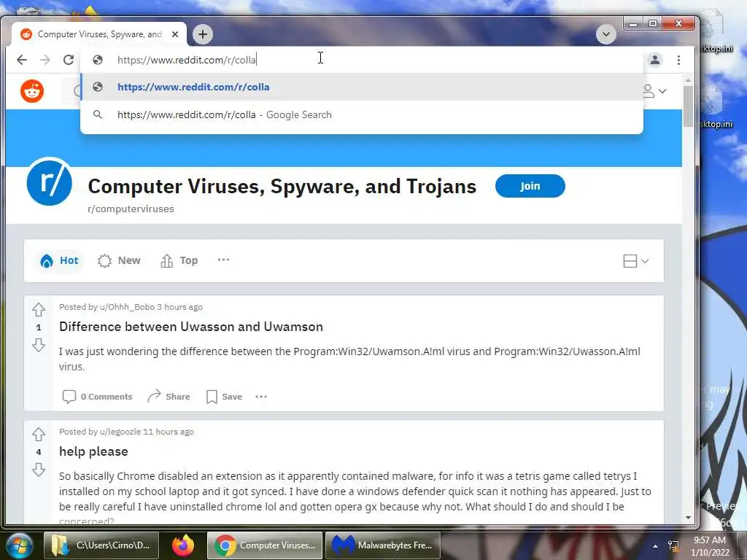Expand the Reddit user account dropdown
Image resolution: width=747 pixels, height=560 pixels.
click(x=655, y=91)
